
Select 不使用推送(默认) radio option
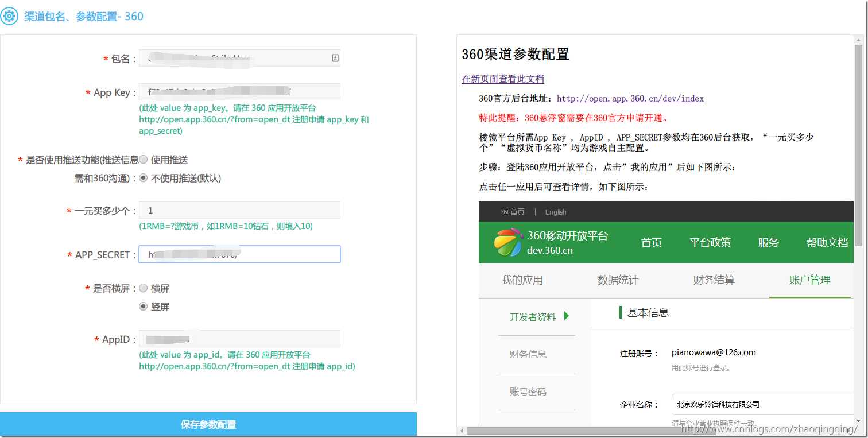144,178
